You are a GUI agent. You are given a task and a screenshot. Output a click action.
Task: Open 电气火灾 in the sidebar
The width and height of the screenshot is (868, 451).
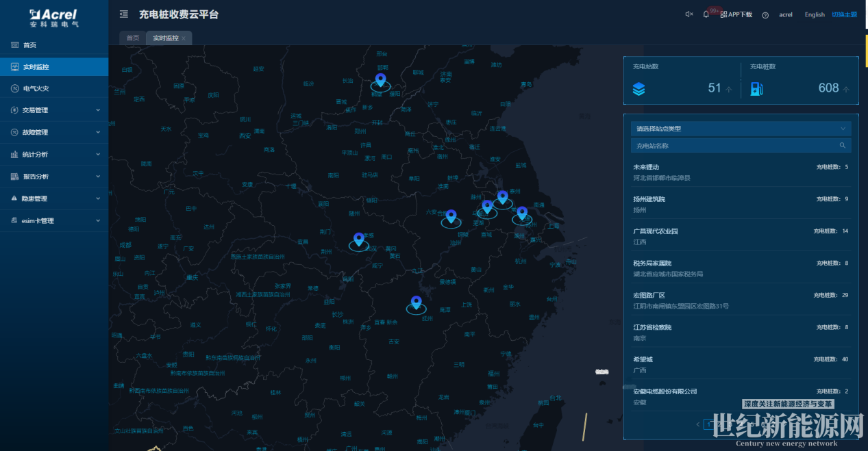36,88
